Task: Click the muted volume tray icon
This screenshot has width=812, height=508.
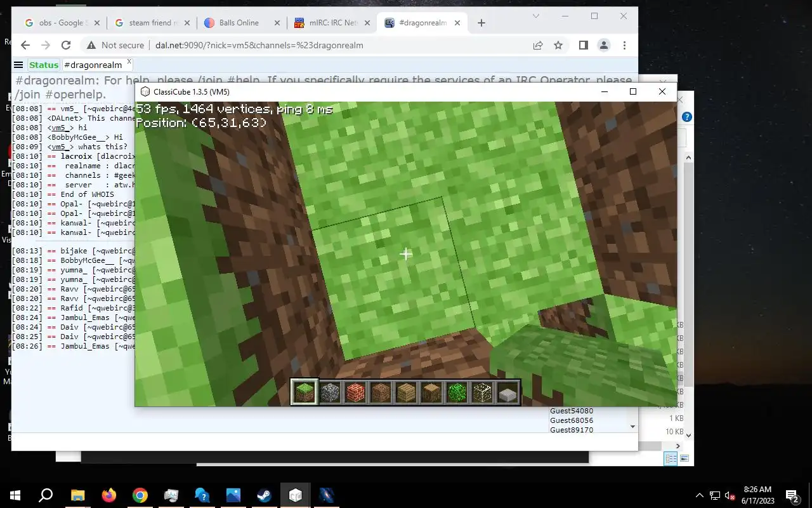Action: click(x=730, y=495)
